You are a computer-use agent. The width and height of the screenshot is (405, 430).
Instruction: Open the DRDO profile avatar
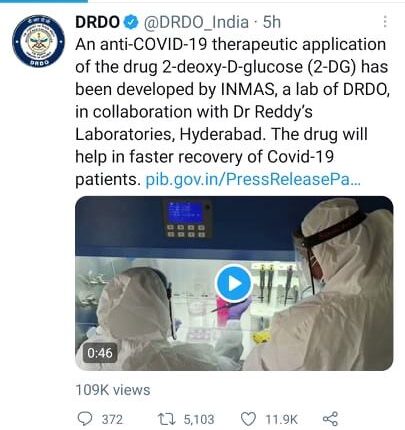click(39, 41)
